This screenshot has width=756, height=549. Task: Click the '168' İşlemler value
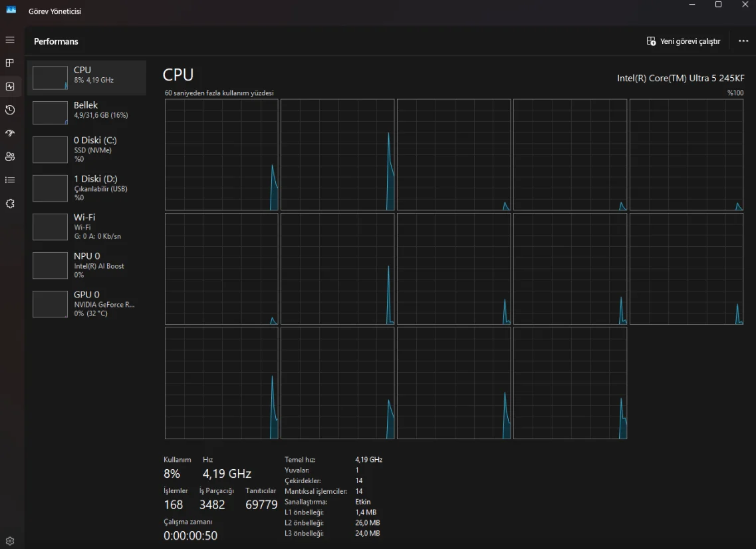(173, 504)
